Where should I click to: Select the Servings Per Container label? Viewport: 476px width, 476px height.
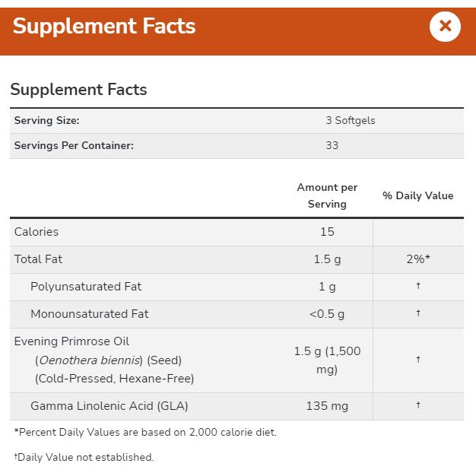point(74,145)
